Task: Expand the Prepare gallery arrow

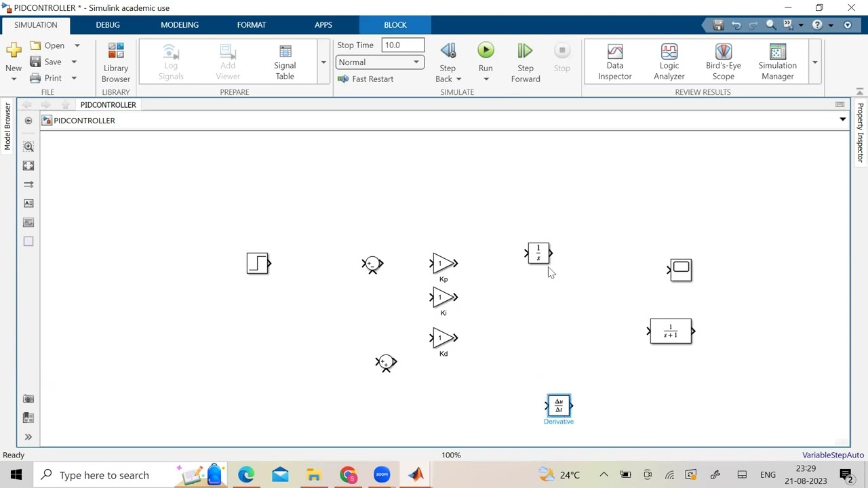Action: (x=323, y=62)
